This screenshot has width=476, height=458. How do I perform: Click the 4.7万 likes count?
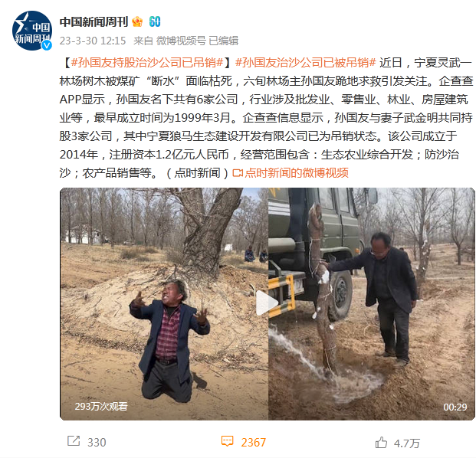[x=407, y=443]
